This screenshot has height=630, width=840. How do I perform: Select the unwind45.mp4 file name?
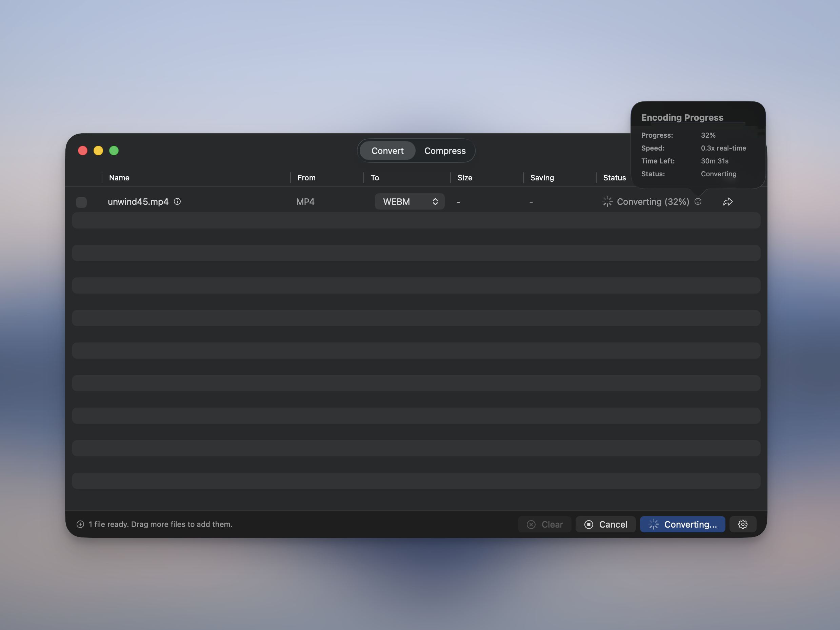click(x=138, y=202)
